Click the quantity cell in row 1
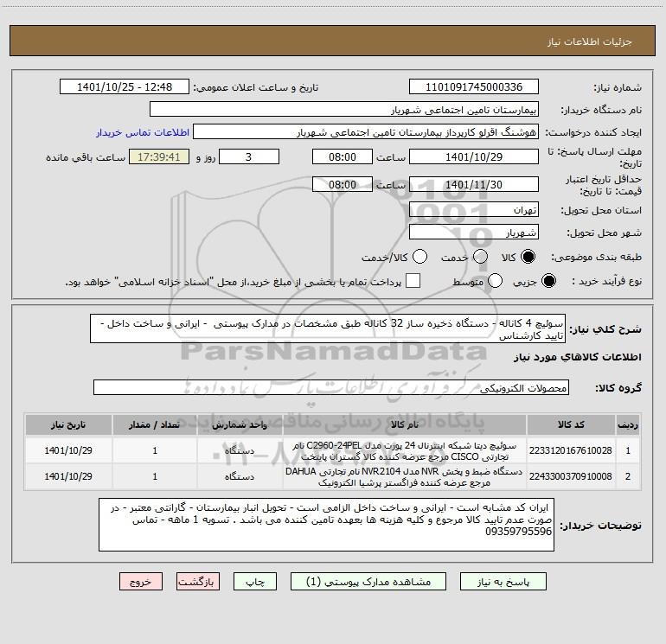Viewport: 666px width, 644px height. pyautogui.click(x=155, y=451)
